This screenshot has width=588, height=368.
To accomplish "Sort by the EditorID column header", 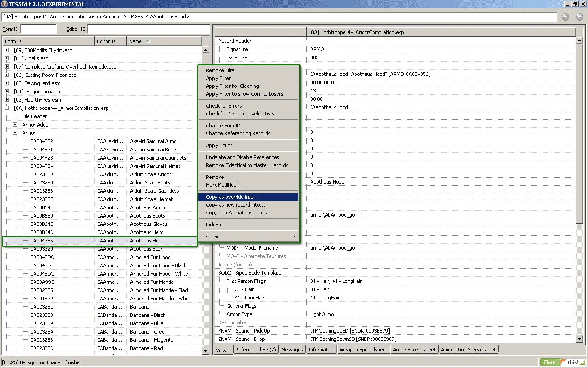I will click(110, 41).
